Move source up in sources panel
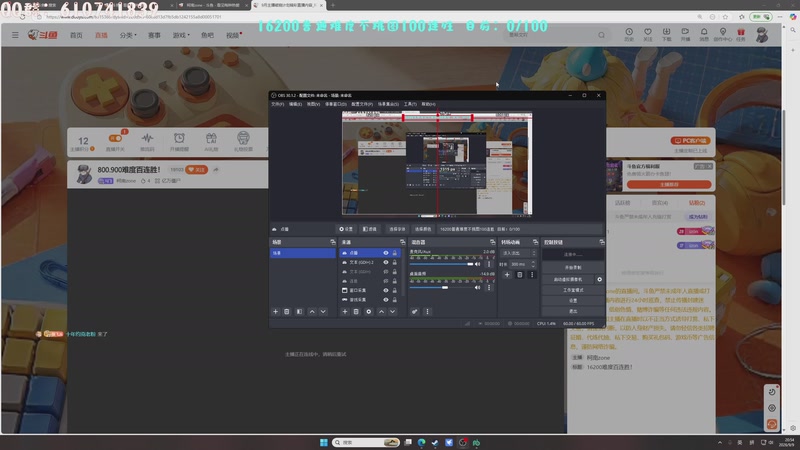 coord(381,311)
